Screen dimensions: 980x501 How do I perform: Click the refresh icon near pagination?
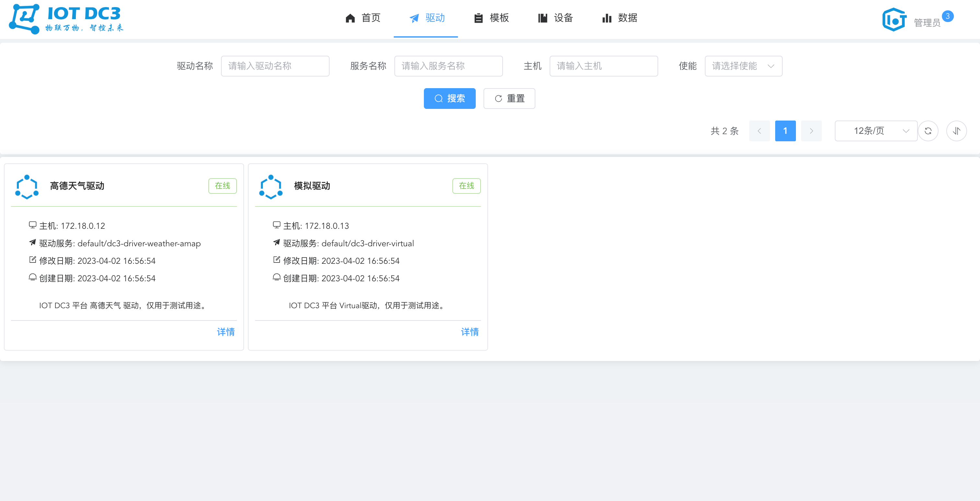pos(928,131)
